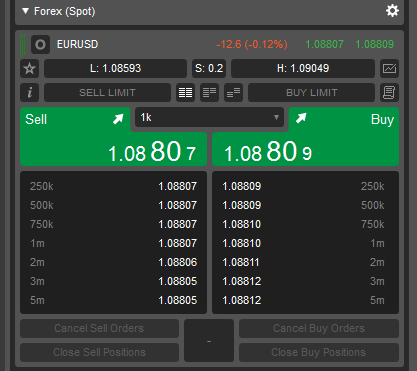Click the spread field S: 0.2
Viewport: 417px width, 371px height.
tap(209, 69)
